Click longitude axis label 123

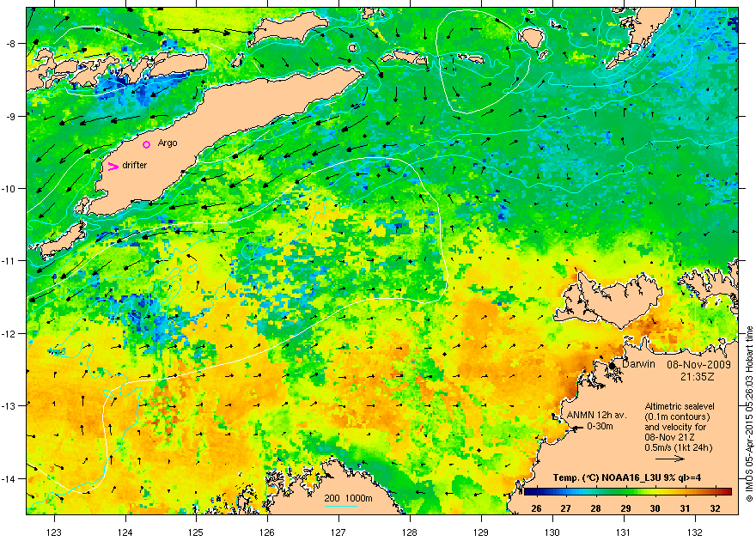click(54, 532)
